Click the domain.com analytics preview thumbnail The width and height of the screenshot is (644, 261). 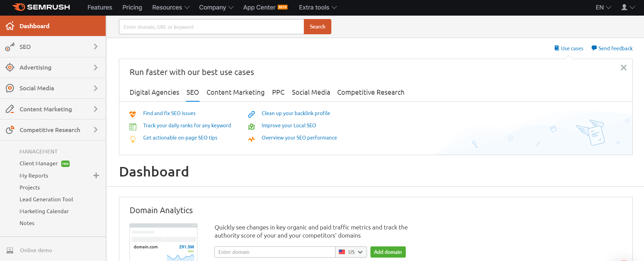point(163,242)
